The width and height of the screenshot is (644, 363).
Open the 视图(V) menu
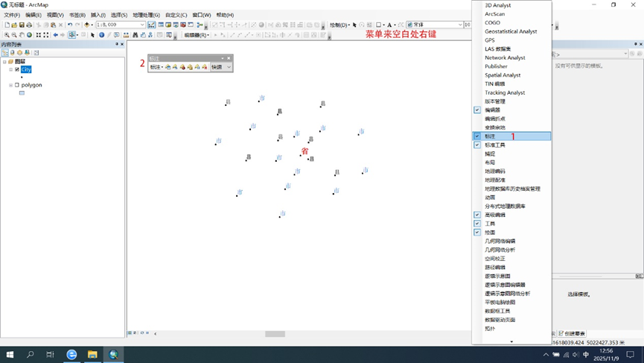pyautogui.click(x=55, y=15)
